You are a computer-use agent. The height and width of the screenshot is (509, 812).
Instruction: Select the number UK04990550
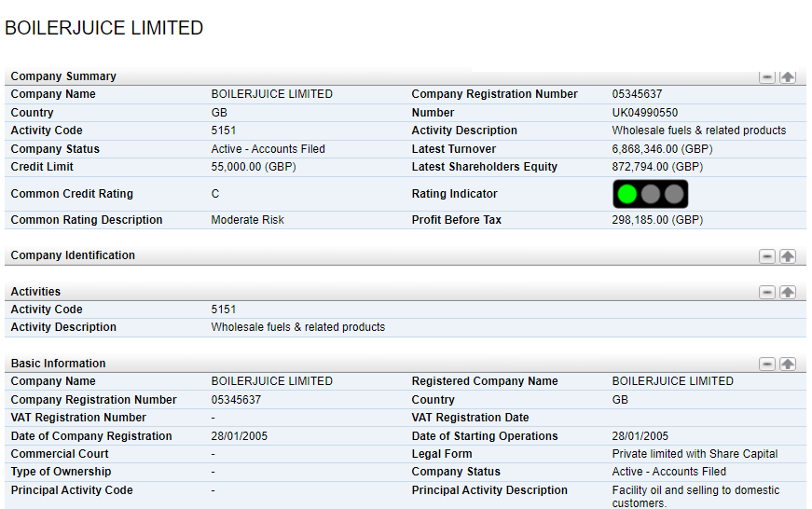coord(645,113)
